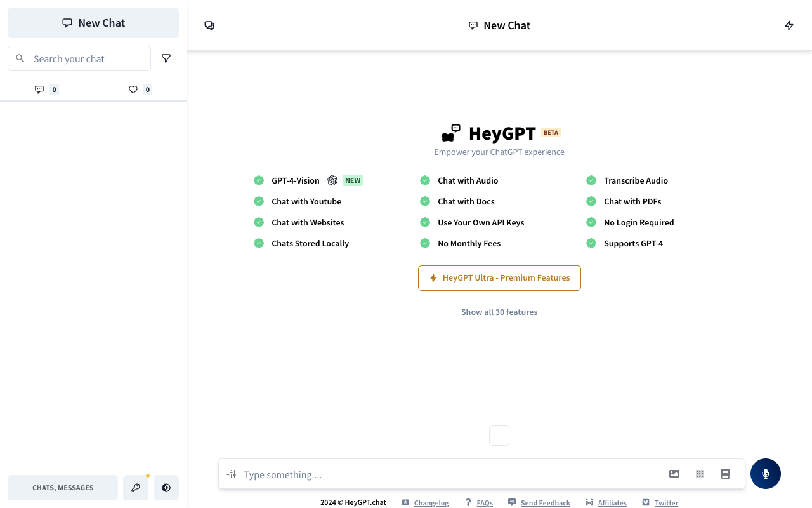Click the checkmark beside Chat with Youtube

[259, 201]
